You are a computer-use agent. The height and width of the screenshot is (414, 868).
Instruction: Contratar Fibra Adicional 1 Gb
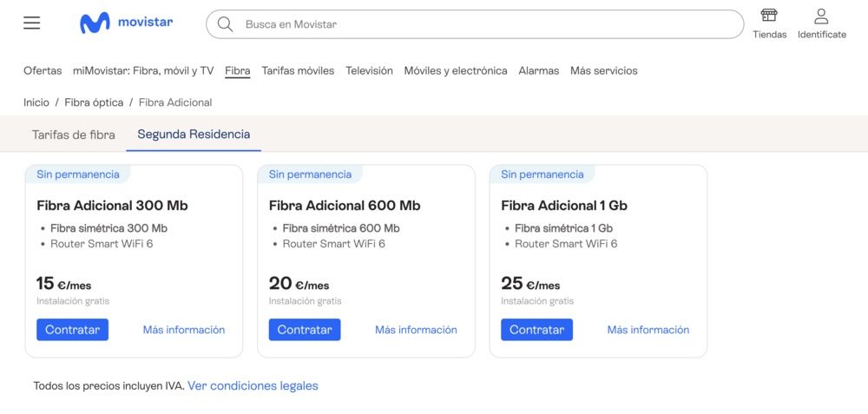(x=537, y=330)
